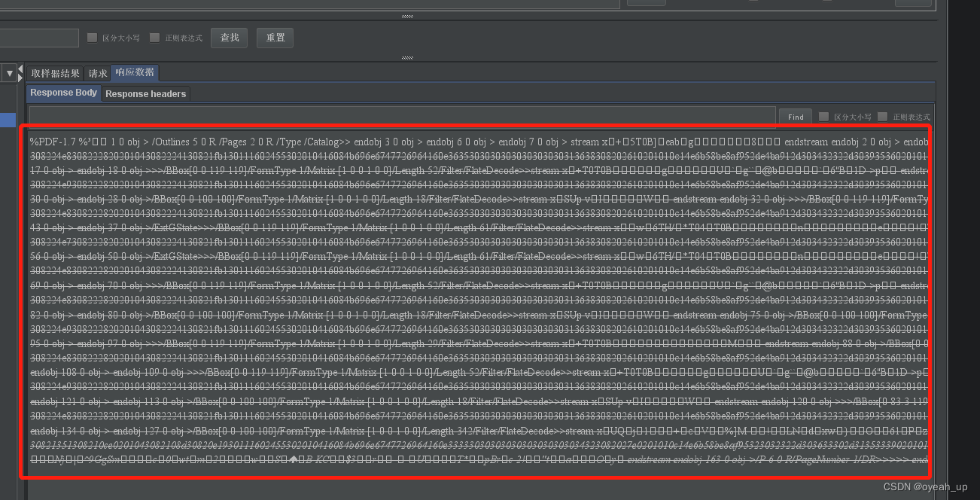Image resolution: width=980 pixels, height=500 pixels.
Task: Tick the 正则表达式 checkbox beside the 查找 button
Action: point(155,38)
